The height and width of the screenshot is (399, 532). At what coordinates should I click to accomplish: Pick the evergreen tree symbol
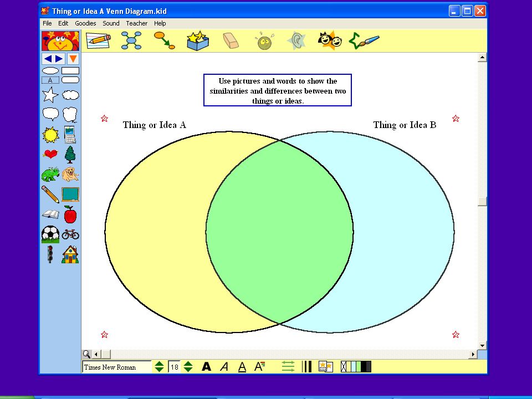70,155
